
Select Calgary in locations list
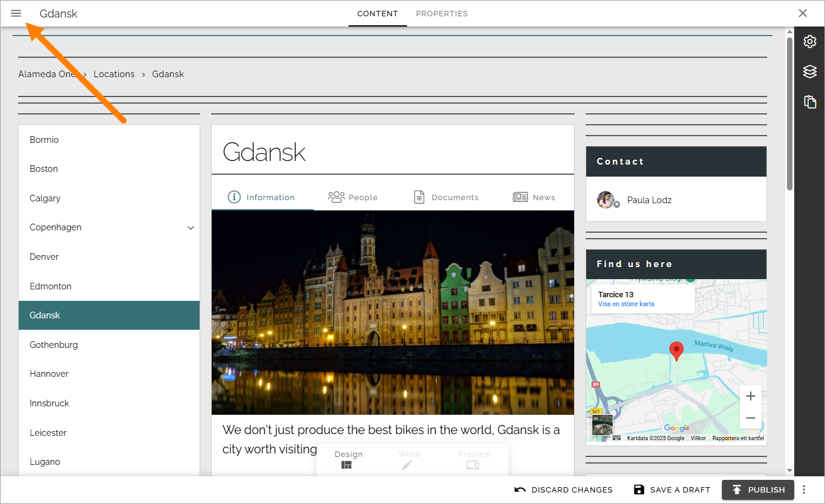[109, 198]
